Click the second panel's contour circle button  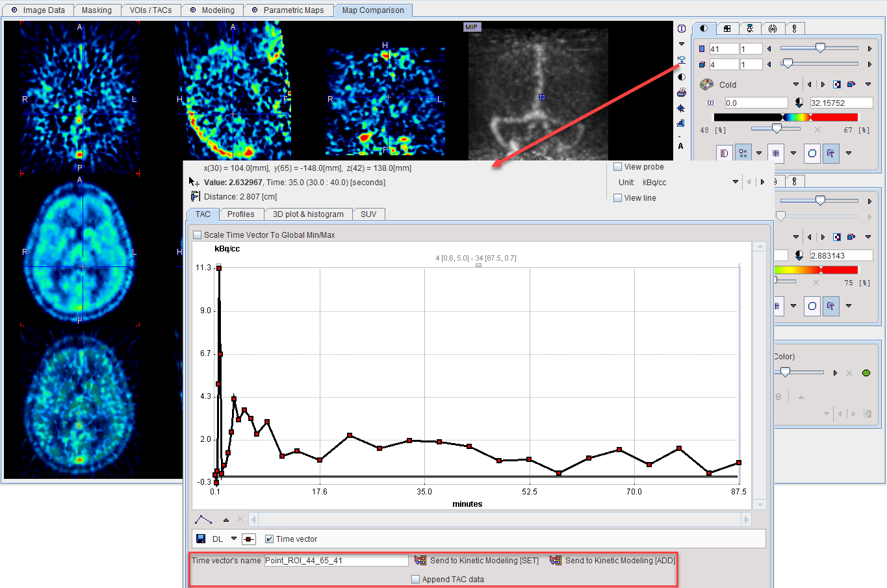(x=812, y=306)
